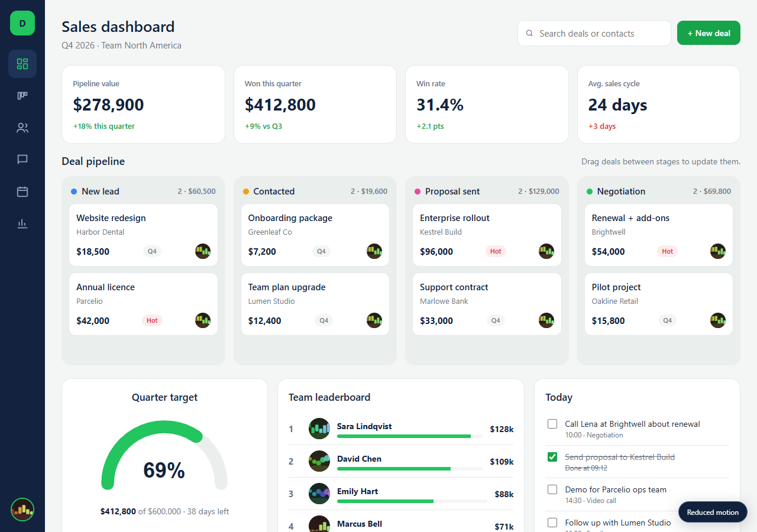Toggle the Reduced motion button

click(x=713, y=512)
